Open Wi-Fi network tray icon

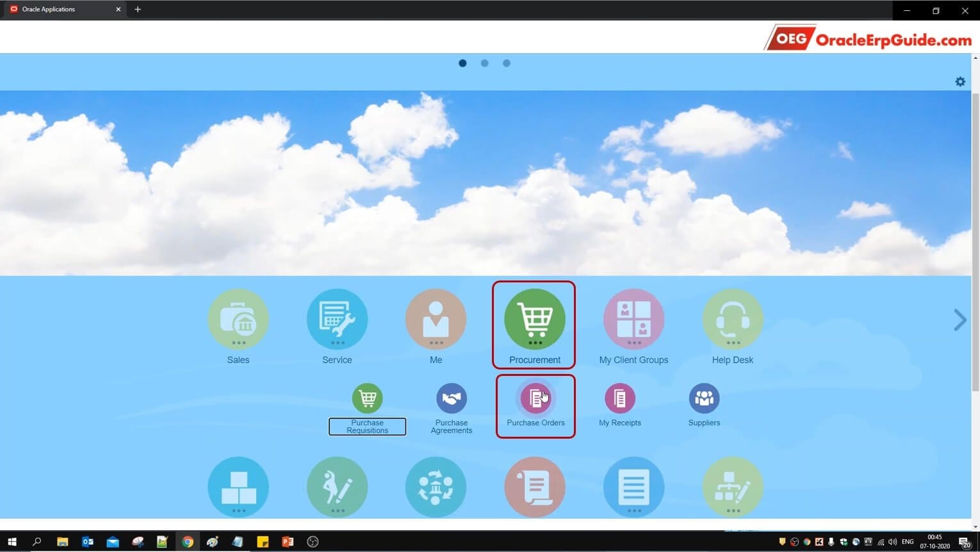(881, 542)
